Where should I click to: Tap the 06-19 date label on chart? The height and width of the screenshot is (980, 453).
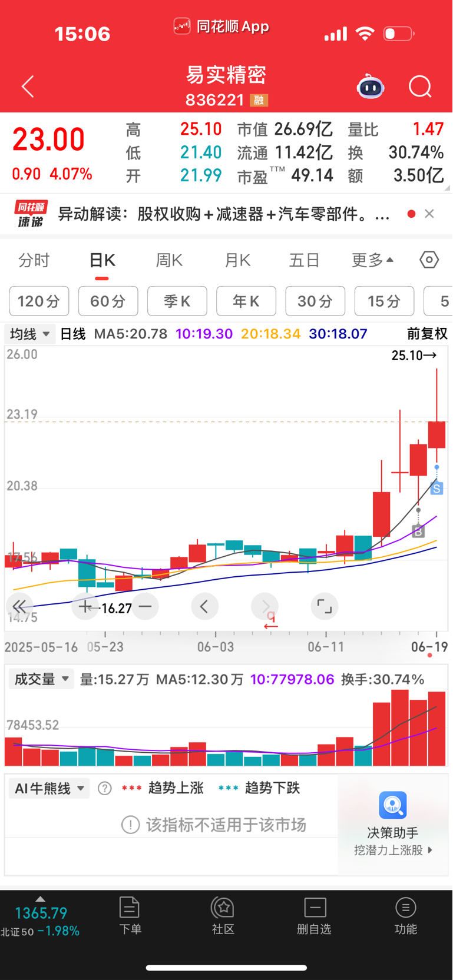pyautogui.click(x=429, y=647)
